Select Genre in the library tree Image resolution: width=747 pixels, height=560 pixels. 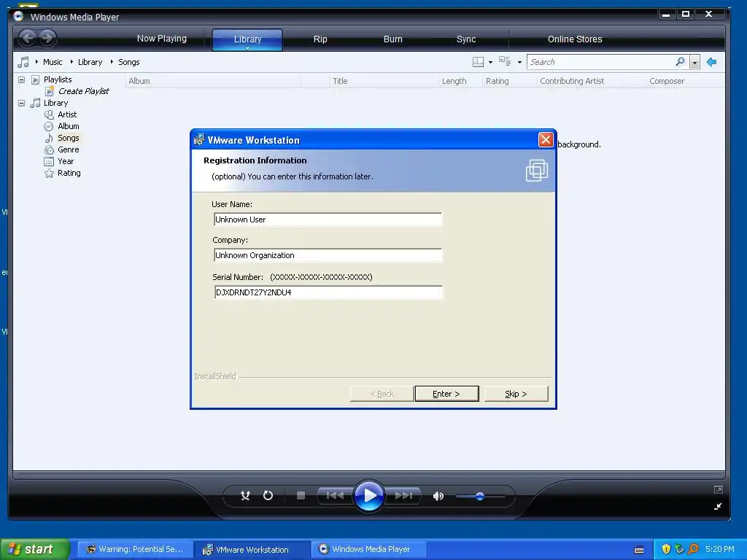68,149
